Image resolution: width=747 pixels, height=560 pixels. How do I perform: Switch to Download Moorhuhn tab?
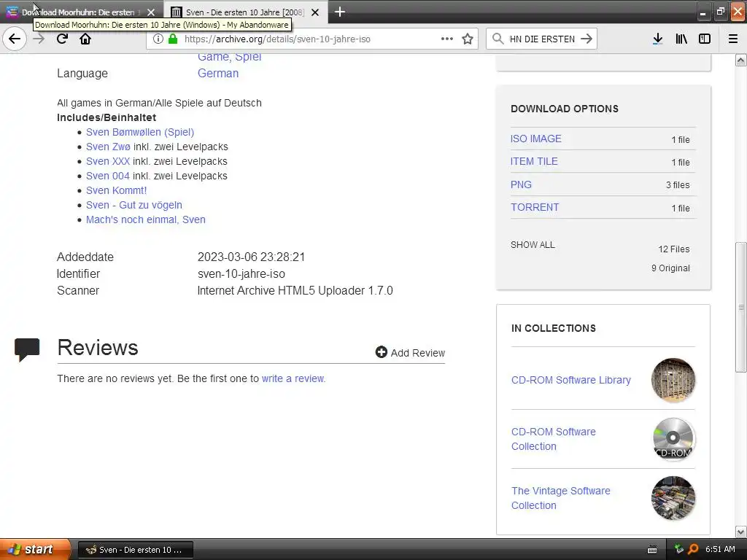[82, 12]
